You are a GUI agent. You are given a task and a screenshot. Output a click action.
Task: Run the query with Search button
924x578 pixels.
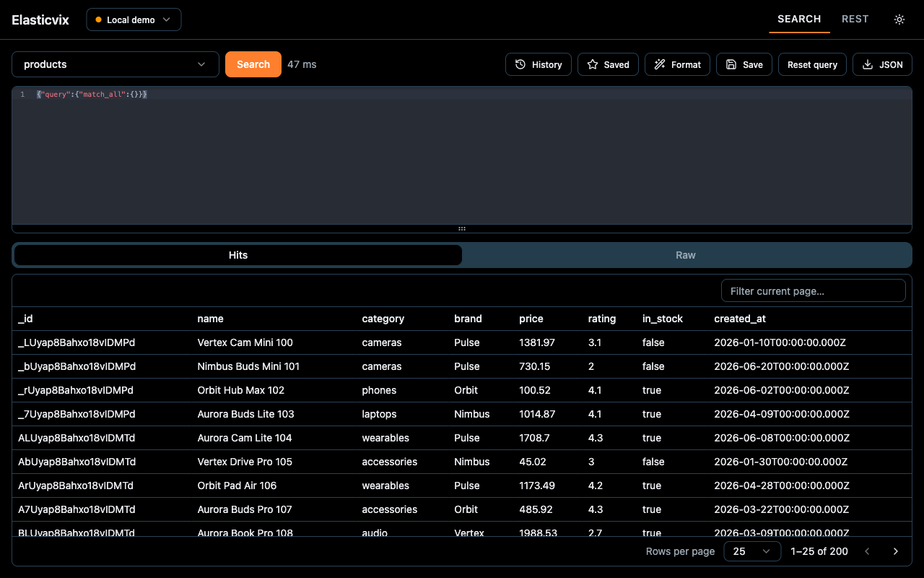click(253, 64)
